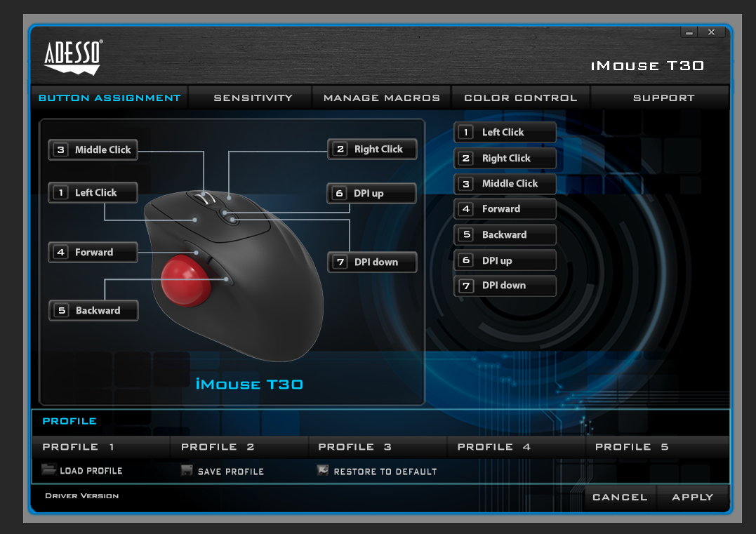Go to the Color Control tab
This screenshot has width=756, height=534.
pyautogui.click(x=520, y=98)
